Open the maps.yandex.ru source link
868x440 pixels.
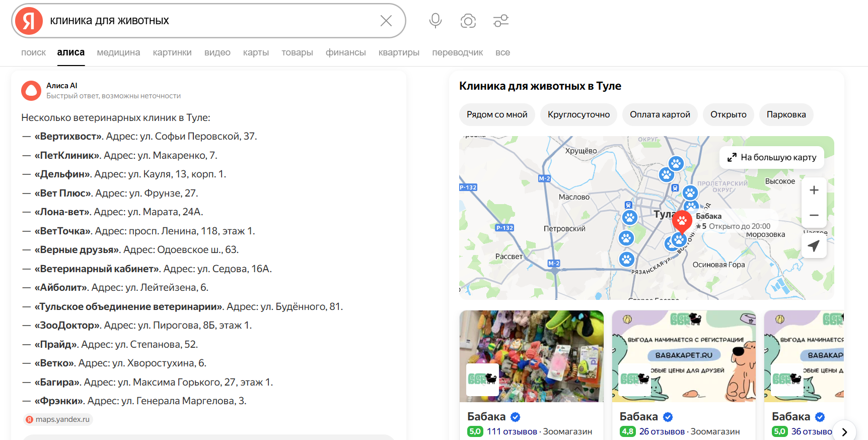coord(58,419)
